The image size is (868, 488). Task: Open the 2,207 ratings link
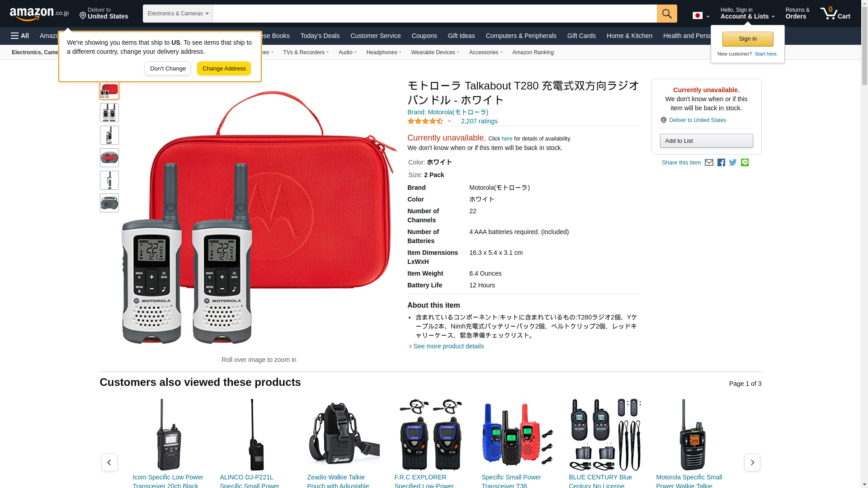point(479,121)
